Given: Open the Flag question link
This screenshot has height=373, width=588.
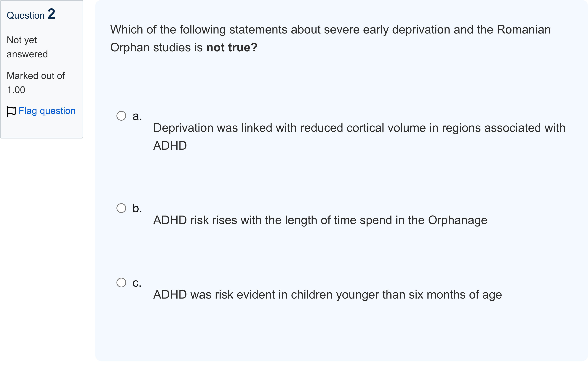Looking at the screenshot, I should (x=47, y=111).
